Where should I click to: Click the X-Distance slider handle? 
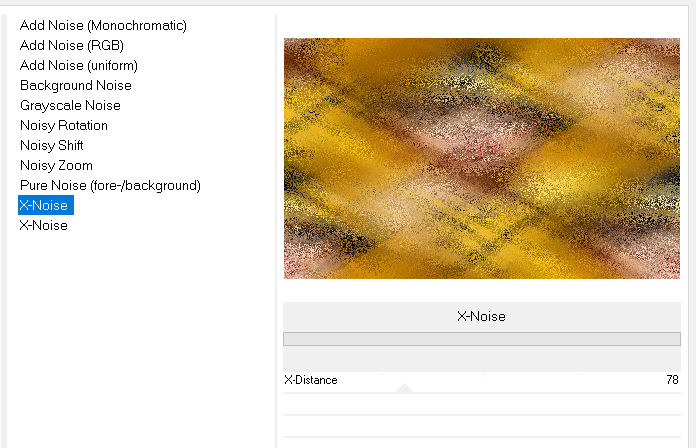[x=404, y=389]
